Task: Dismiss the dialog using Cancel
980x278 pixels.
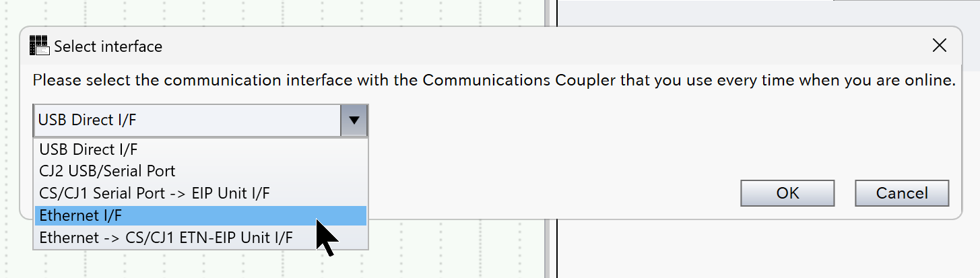Action: pyautogui.click(x=902, y=193)
